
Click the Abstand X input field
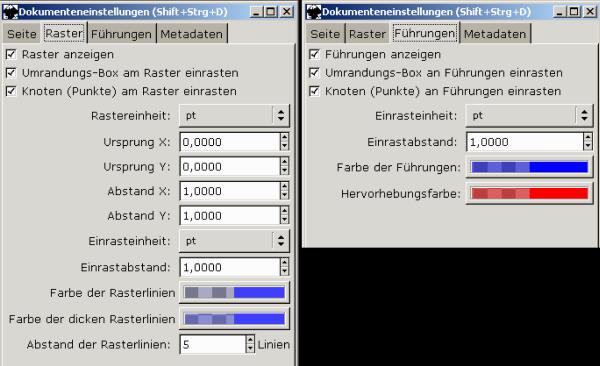(230, 191)
